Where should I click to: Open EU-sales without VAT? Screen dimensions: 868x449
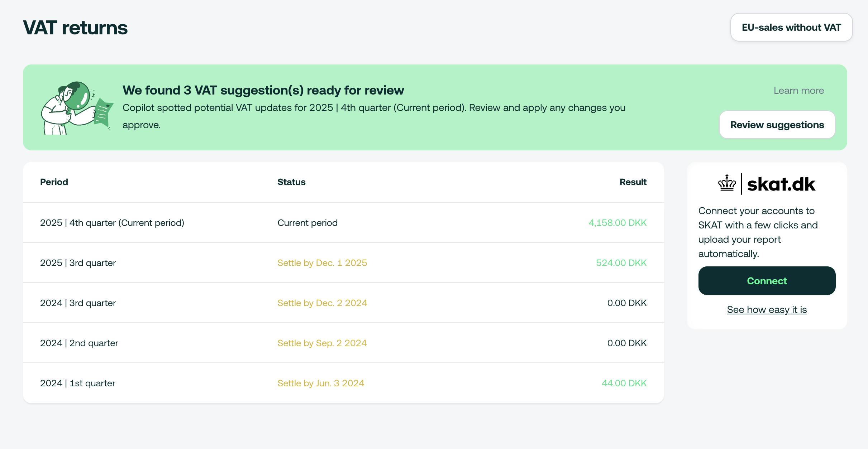tap(791, 28)
